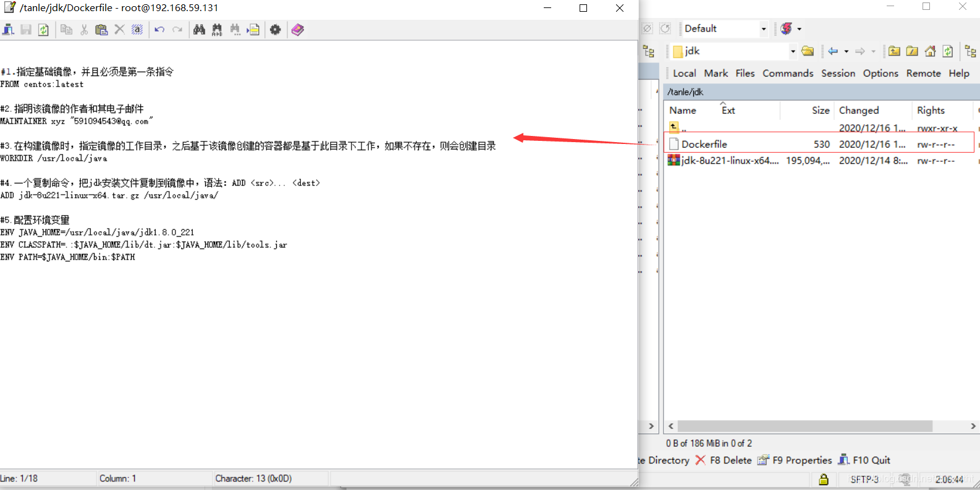Screen dimensions: 980x490
Task: Click the Delete X icon in editor toolbar
Action: (x=119, y=30)
